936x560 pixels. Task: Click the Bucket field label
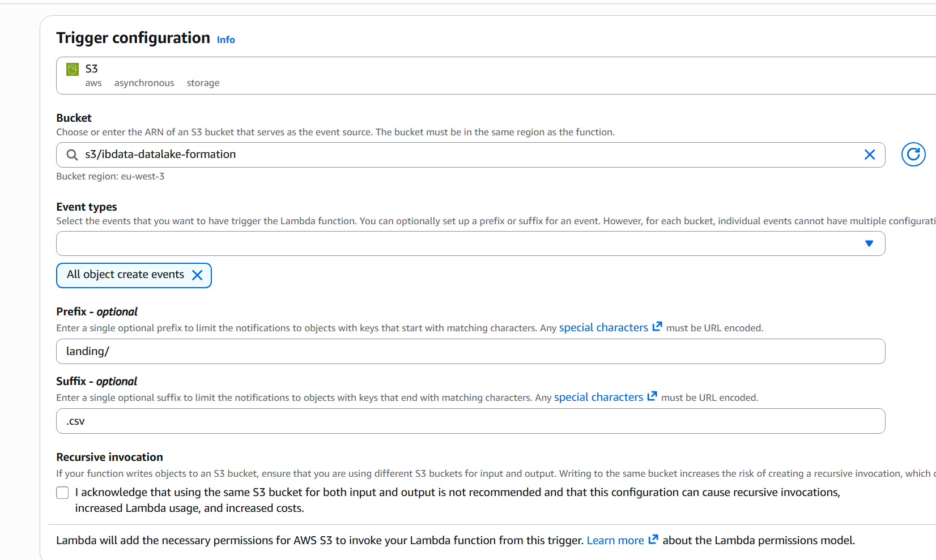tap(74, 118)
